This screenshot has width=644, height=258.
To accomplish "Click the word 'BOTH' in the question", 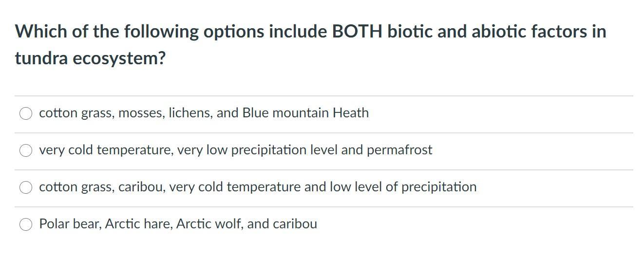I will [x=357, y=32].
